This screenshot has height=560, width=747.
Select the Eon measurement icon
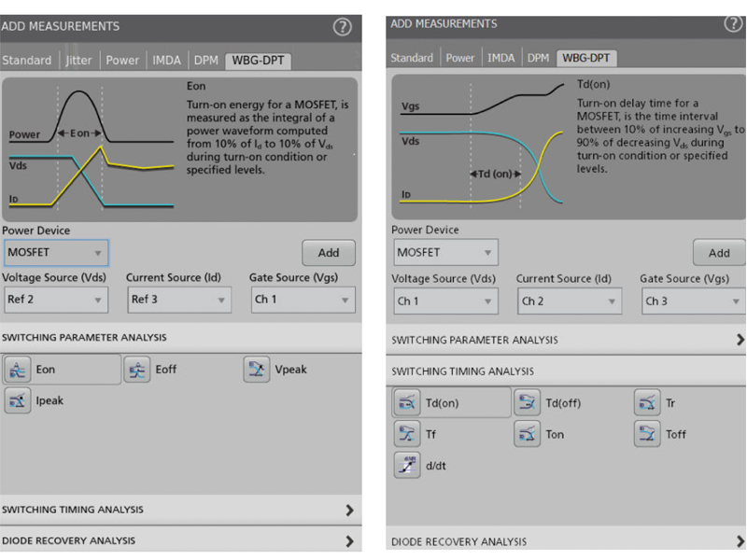[19, 370]
